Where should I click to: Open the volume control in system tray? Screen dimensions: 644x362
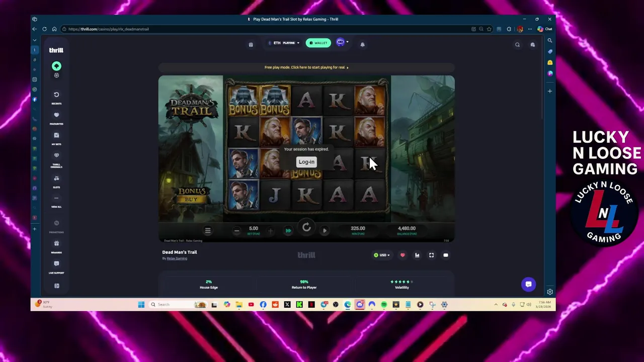529,305
